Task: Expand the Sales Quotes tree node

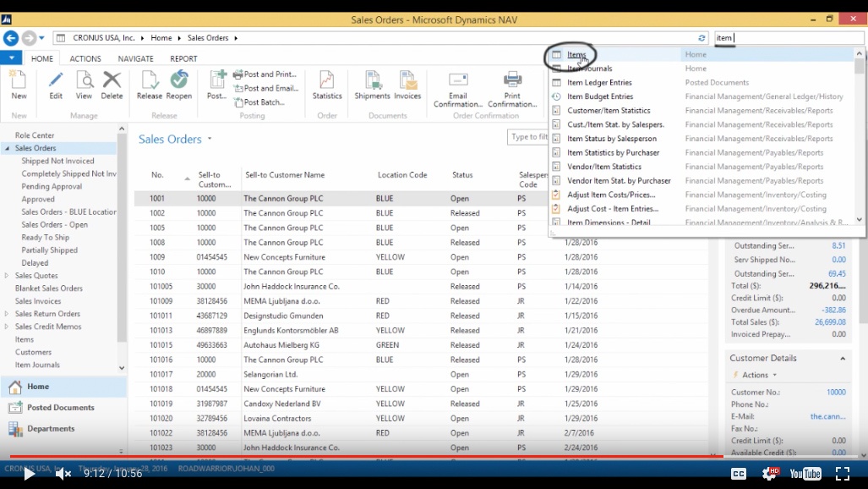Action: 7,276
